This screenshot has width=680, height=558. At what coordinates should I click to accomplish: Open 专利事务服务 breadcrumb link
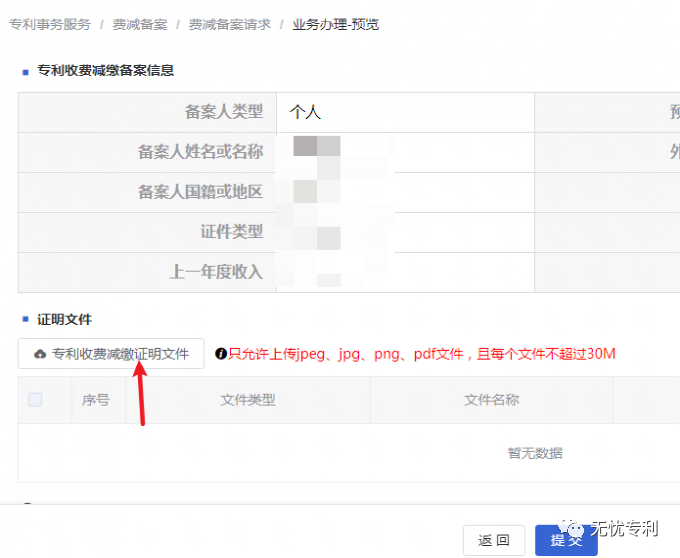point(50,25)
